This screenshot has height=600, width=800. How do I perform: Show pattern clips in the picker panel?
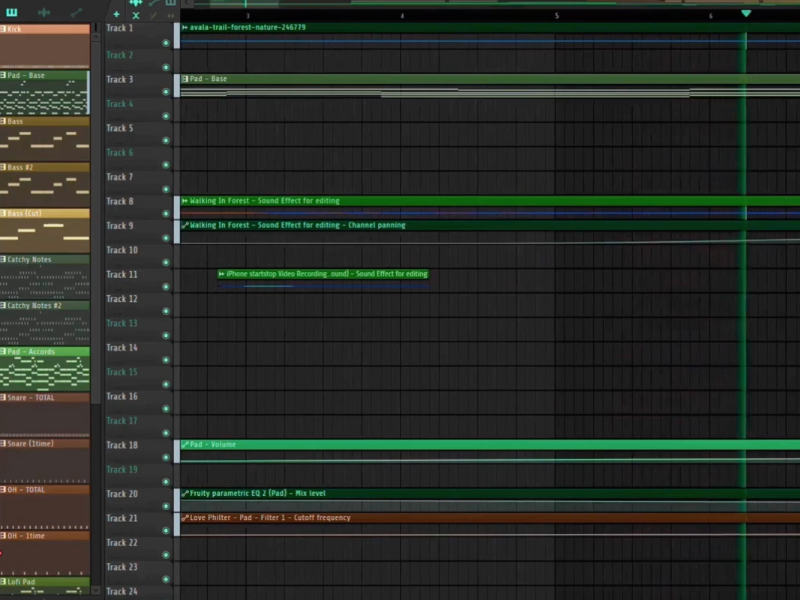(12, 12)
